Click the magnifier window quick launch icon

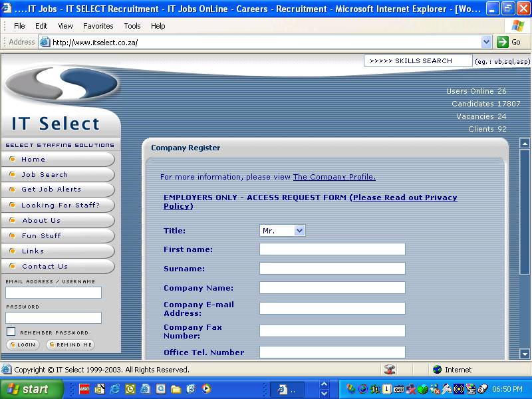(x=160, y=389)
